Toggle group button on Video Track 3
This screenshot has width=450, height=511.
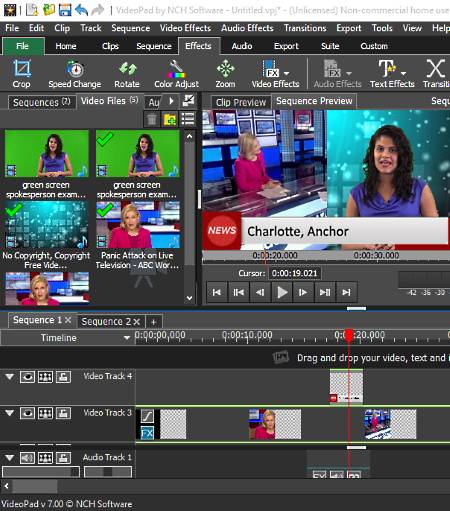45,413
